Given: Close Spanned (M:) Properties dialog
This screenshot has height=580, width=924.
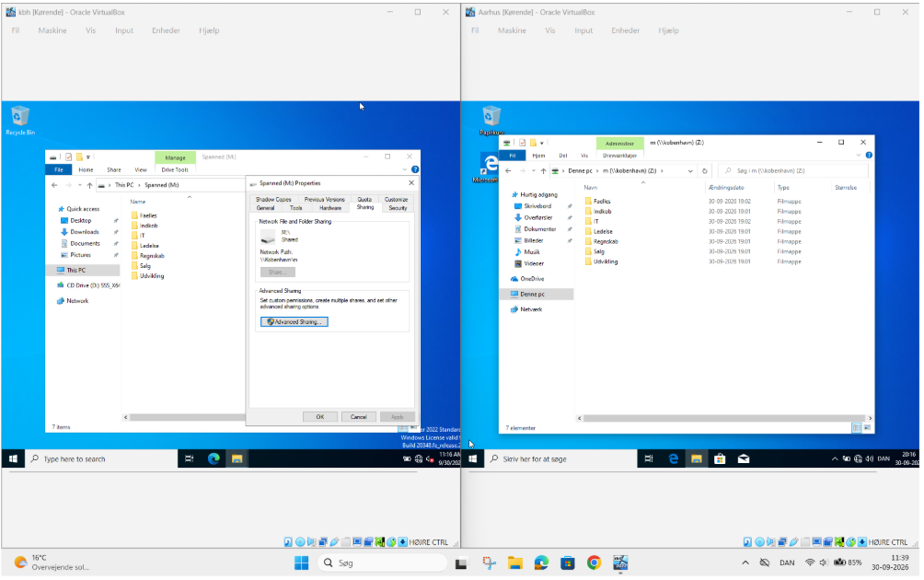Looking at the screenshot, I should (411, 182).
